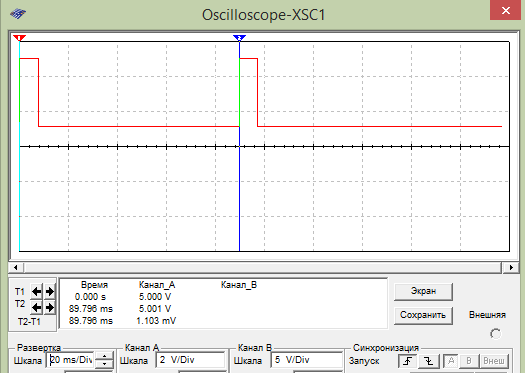The image size is (525, 373).
Task: Set trigger source to channel B
Action: pyautogui.click(x=469, y=361)
